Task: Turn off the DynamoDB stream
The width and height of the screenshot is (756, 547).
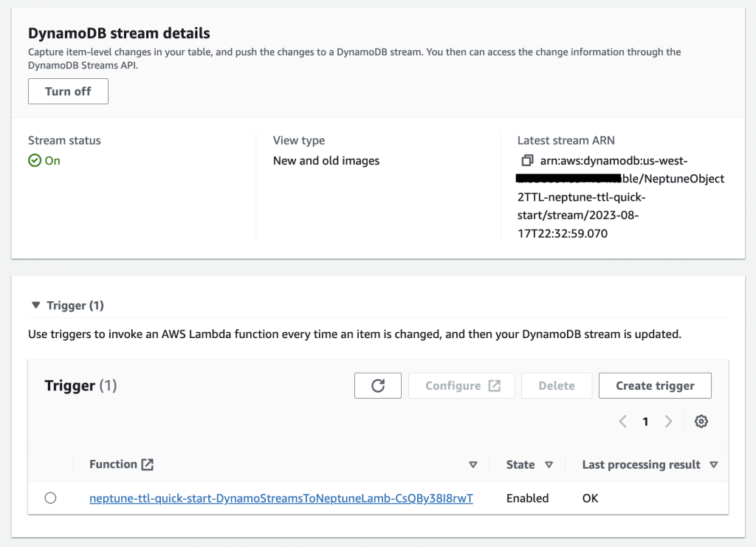Action: click(68, 91)
